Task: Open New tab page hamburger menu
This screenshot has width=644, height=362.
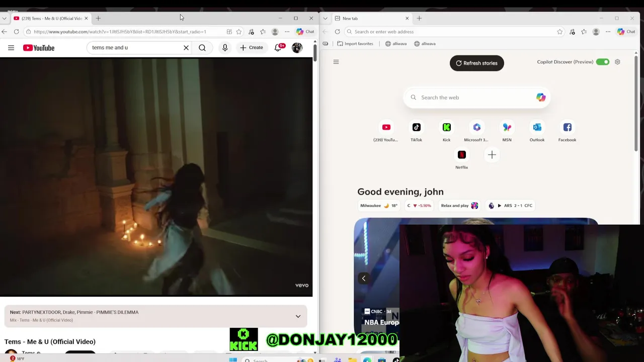Action: (336, 62)
